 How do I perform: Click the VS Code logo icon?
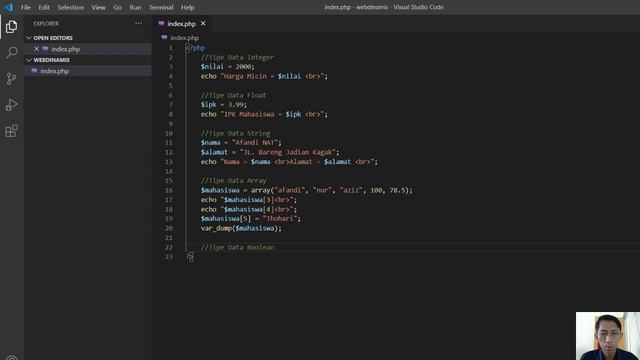[9, 7]
